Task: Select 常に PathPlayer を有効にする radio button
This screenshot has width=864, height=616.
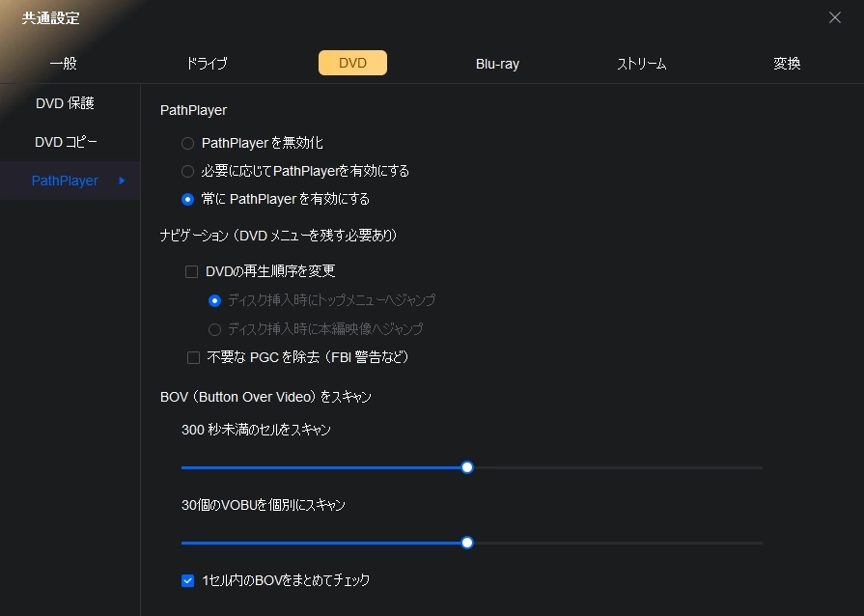Action: [x=188, y=200]
